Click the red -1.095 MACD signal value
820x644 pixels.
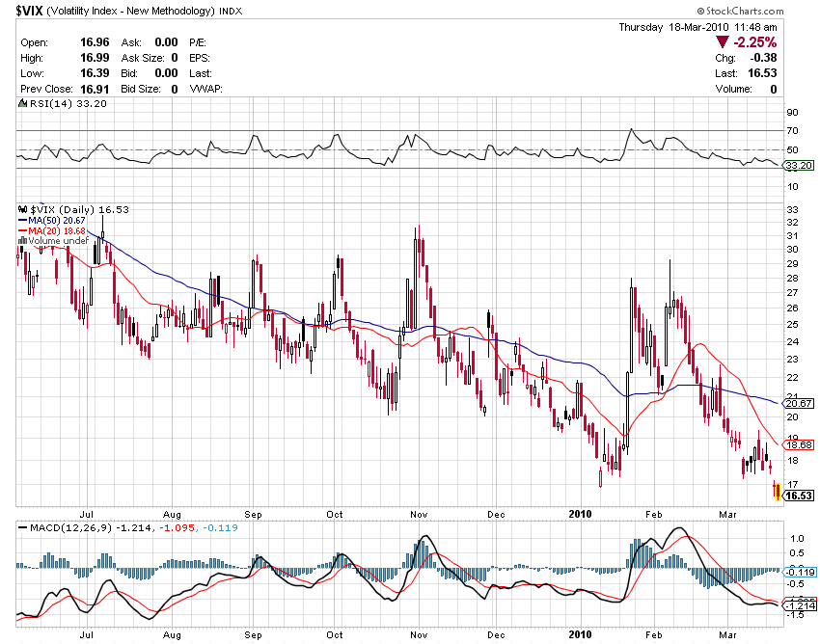(x=177, y=528)
